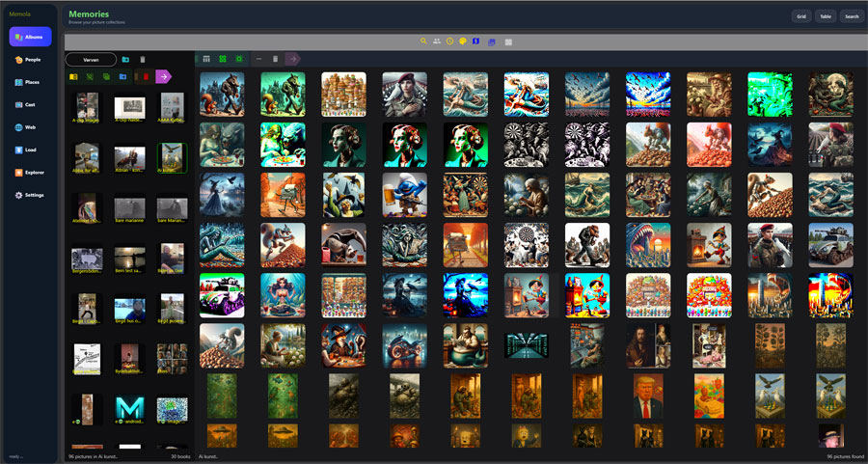
Task: Select the first werewolf and squirrel picture
Action: pos(222,95)
